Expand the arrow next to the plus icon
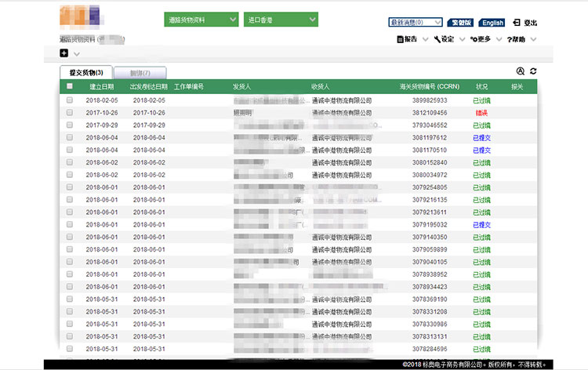This screenshot has height=370, width=588. (x=77, y=53)
